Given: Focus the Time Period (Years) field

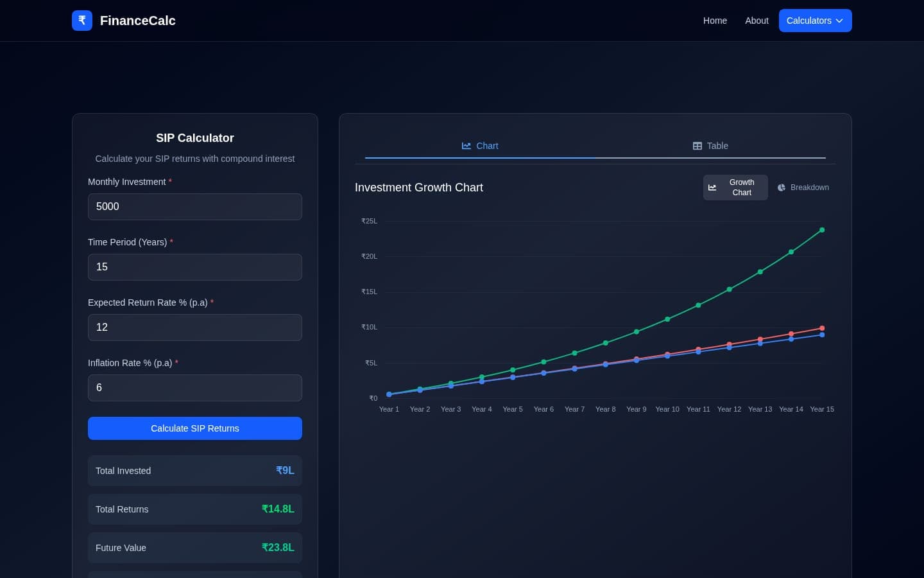Looking at the screenshot, I should click(x=195, y=267).
